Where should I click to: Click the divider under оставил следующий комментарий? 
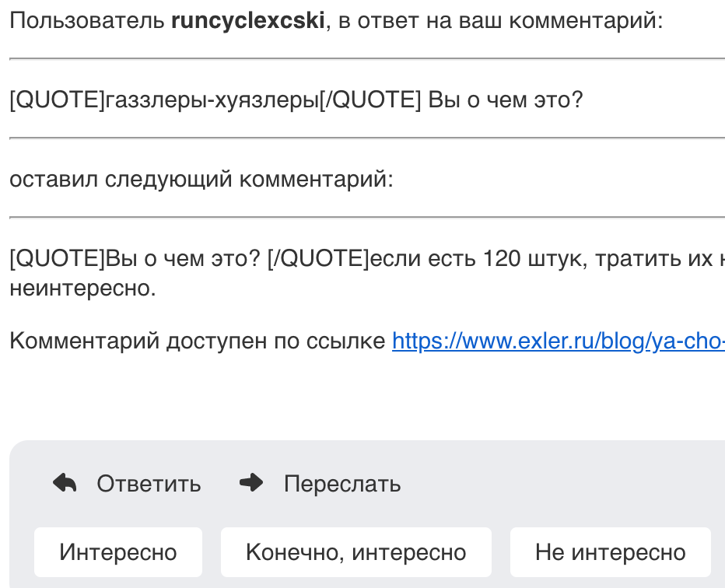click(366, 218)
